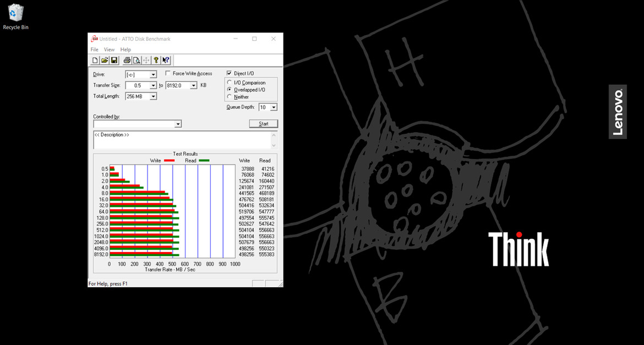Screen dimensions: 644x345
Task: Click the read value 547642
Action: click(x=266, y=224)
